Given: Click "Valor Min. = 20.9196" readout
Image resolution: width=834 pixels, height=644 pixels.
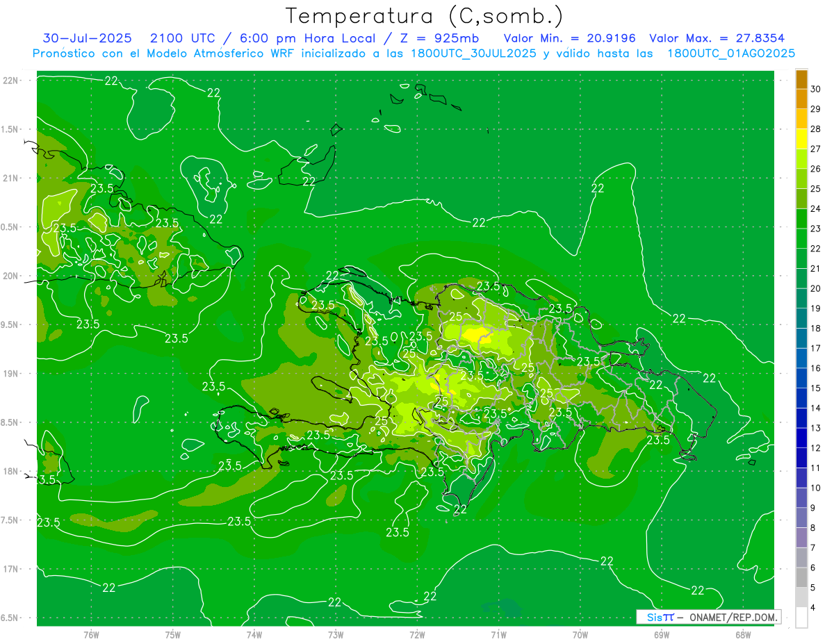Looking at the screenshot, I should 570,38.
